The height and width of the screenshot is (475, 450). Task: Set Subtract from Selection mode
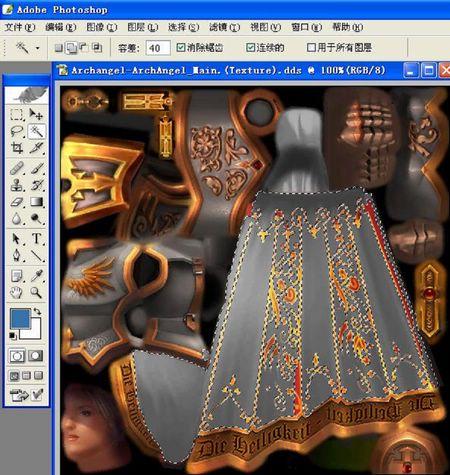pos(84,48)
